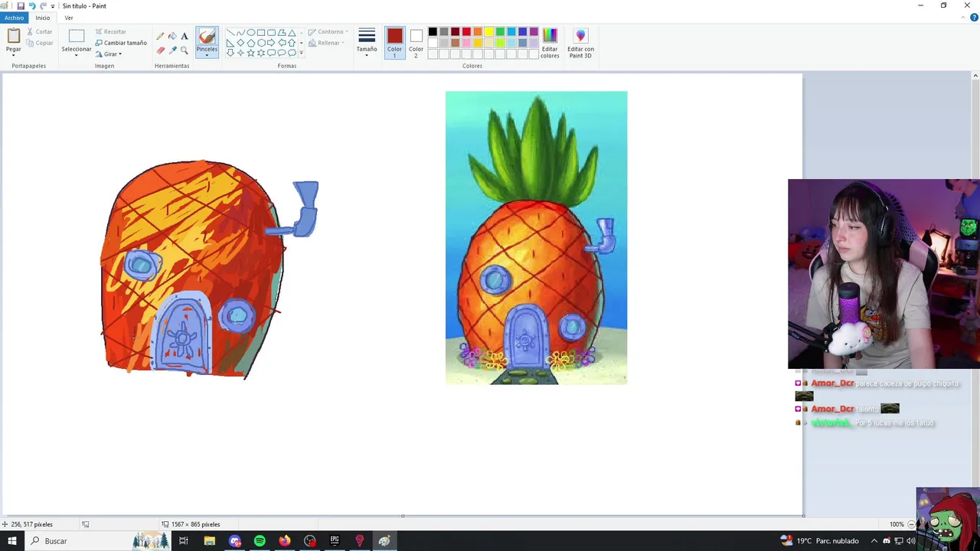Open the Tamaño line size dropdown
This screenshot has height=551, width=980.
[x=367, y=44]
